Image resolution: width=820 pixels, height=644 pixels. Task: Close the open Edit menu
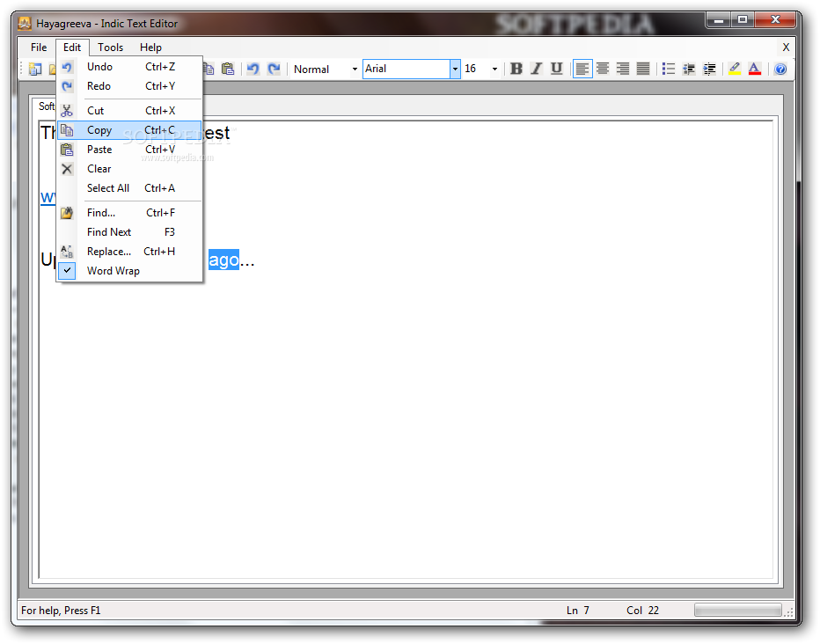coord(72,48)
